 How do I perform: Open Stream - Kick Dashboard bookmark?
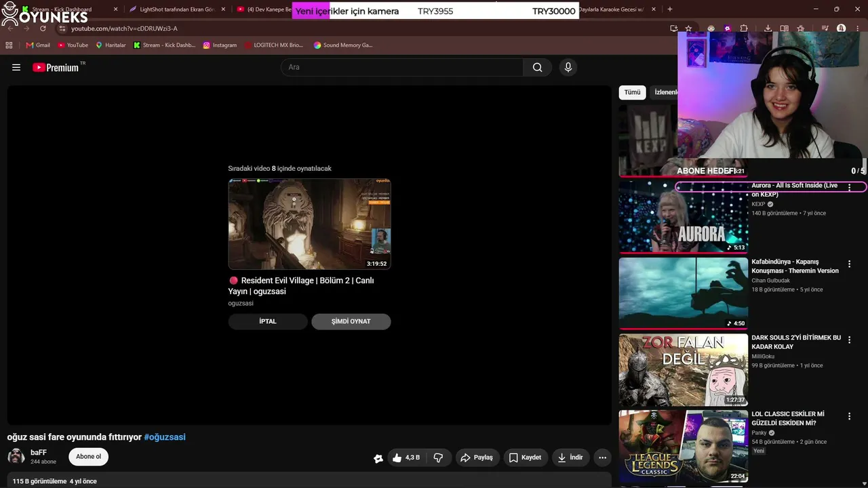(x=164, y=45)
